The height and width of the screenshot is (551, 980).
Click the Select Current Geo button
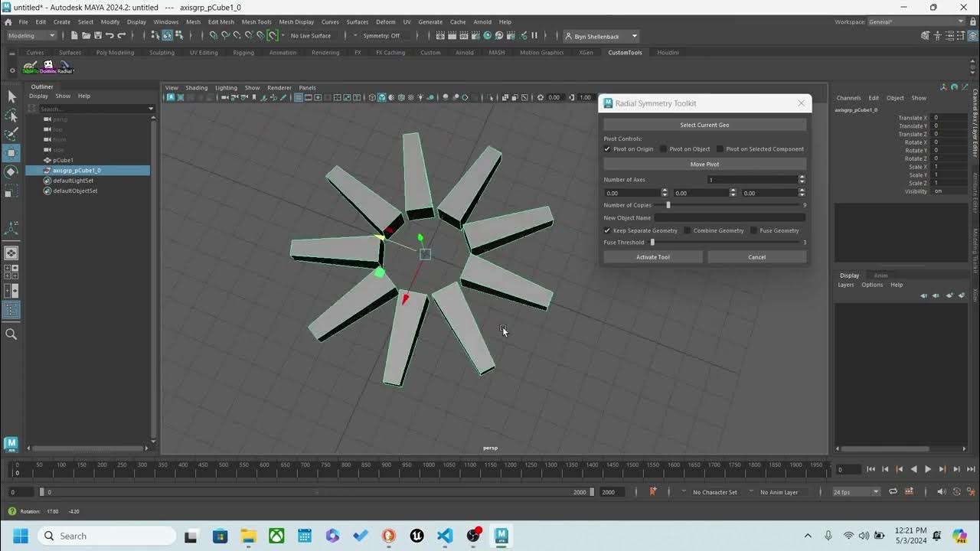click(x=704, y=125)
